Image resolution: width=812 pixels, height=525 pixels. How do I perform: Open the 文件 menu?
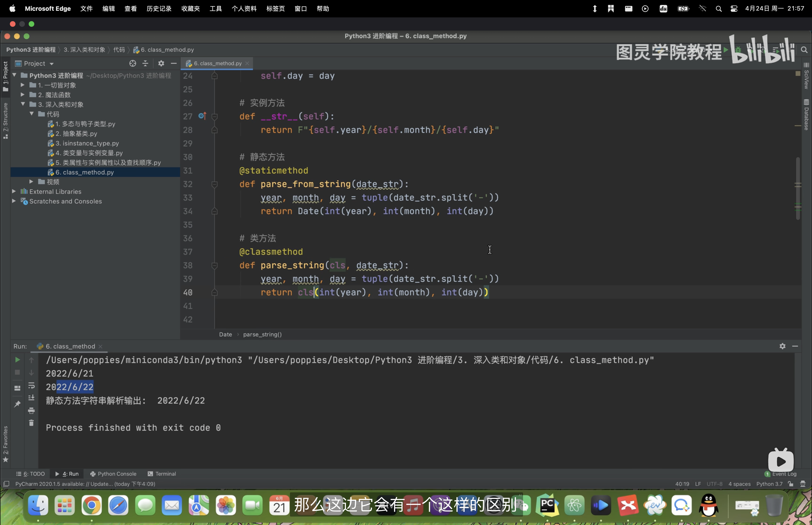[x=86, y=9]
